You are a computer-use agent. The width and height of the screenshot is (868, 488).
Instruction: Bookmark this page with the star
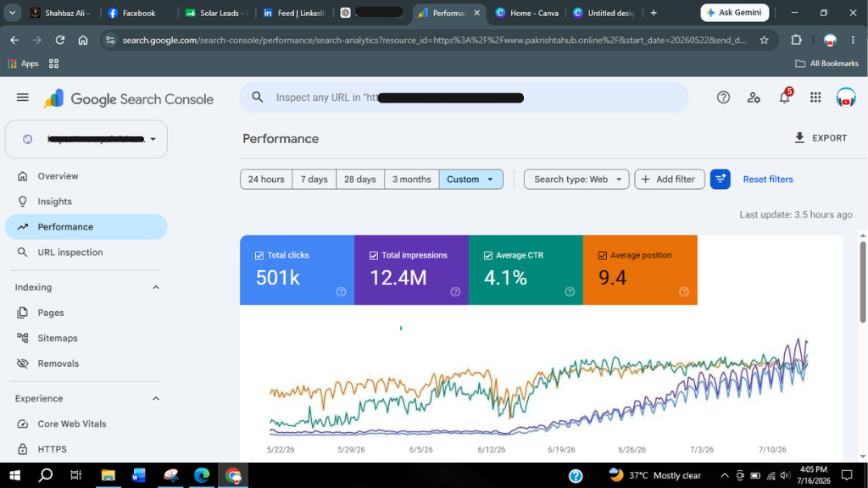[765, 40]
